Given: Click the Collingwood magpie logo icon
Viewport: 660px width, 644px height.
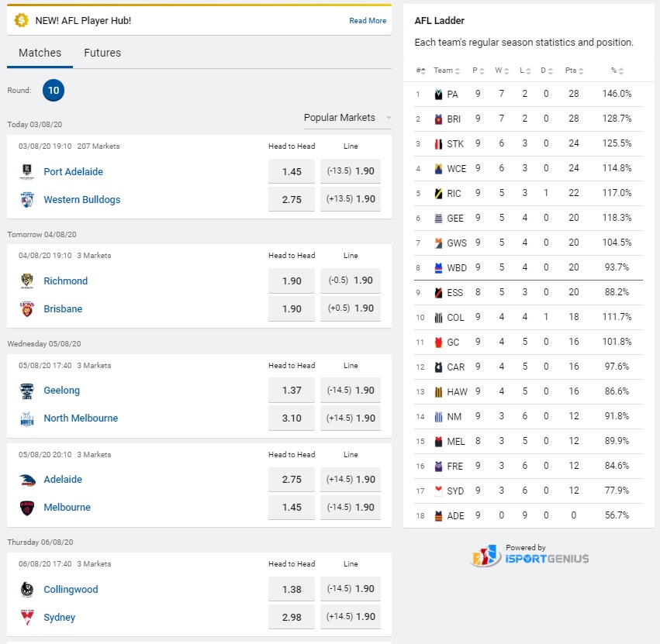Looking at the screenshot, I should [27, 590].
